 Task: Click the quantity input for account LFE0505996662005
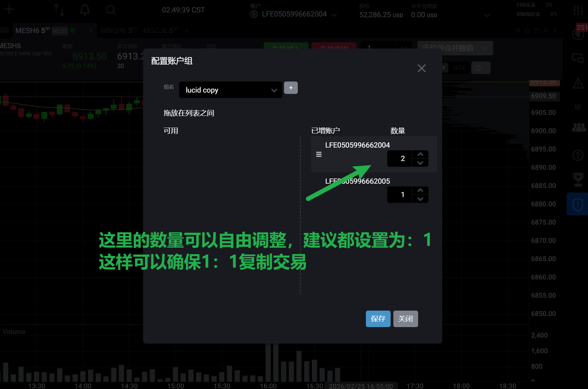tap(400, 194)
